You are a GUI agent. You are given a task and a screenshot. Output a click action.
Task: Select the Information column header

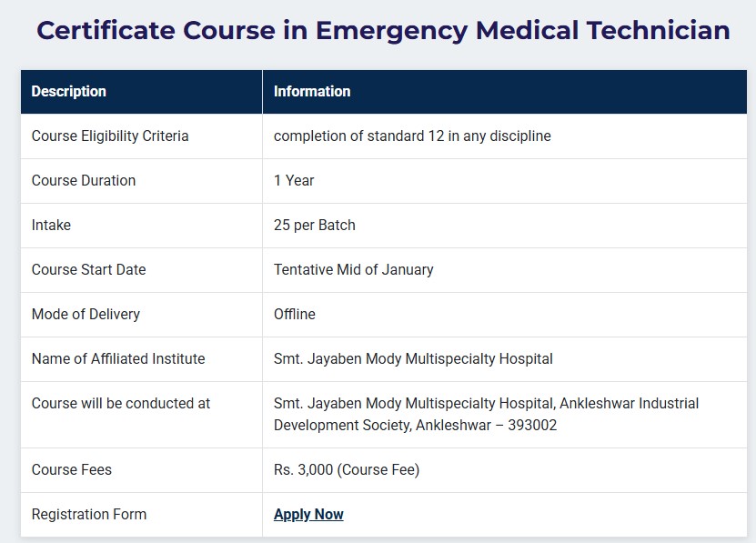tap(312, 91)
